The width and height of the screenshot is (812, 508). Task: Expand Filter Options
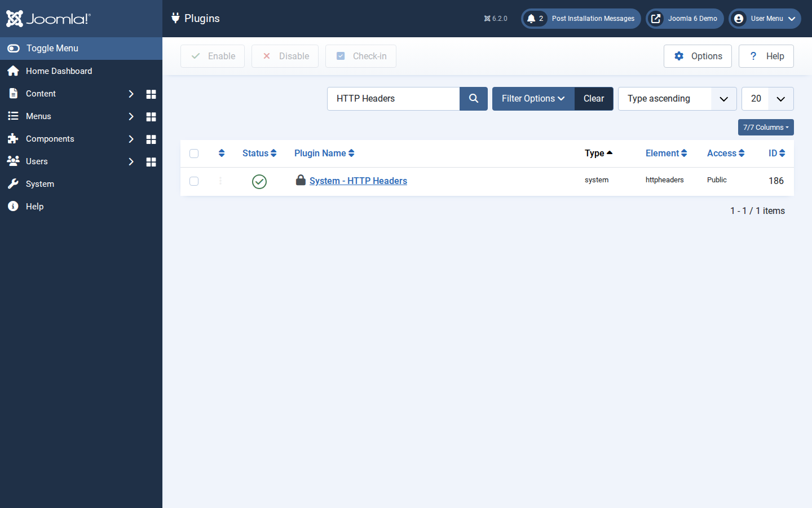pos(533,99)
